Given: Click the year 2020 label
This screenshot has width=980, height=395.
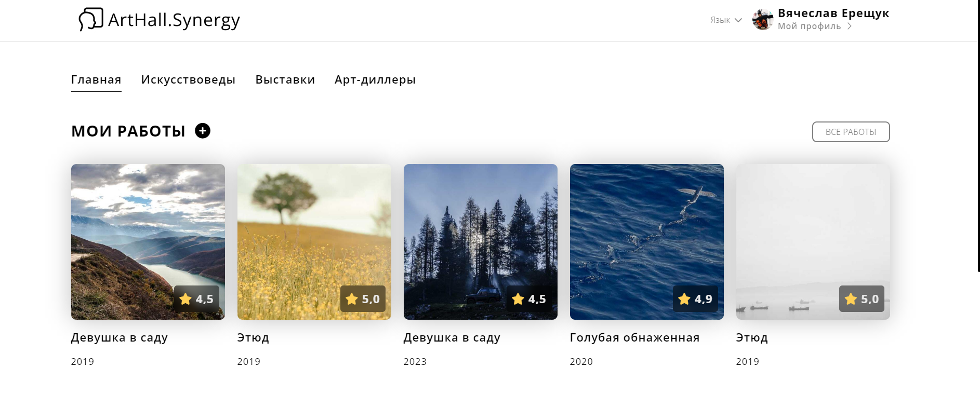Looking at the screenshot, I should tap(581, 362).
